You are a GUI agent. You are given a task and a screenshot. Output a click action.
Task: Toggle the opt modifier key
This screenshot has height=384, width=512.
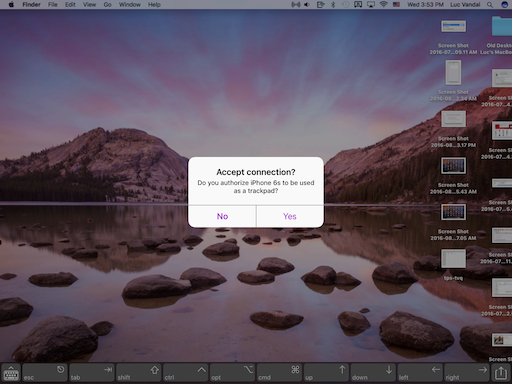(x=233, y=373)
